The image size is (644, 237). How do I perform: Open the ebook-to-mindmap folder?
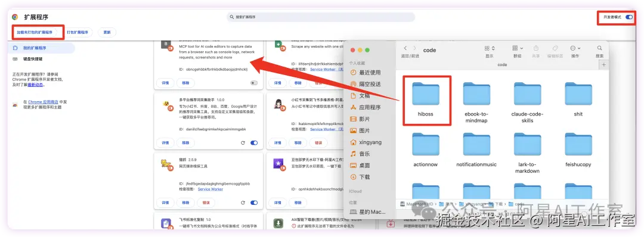pyautogui.click(x=476, y=94)
